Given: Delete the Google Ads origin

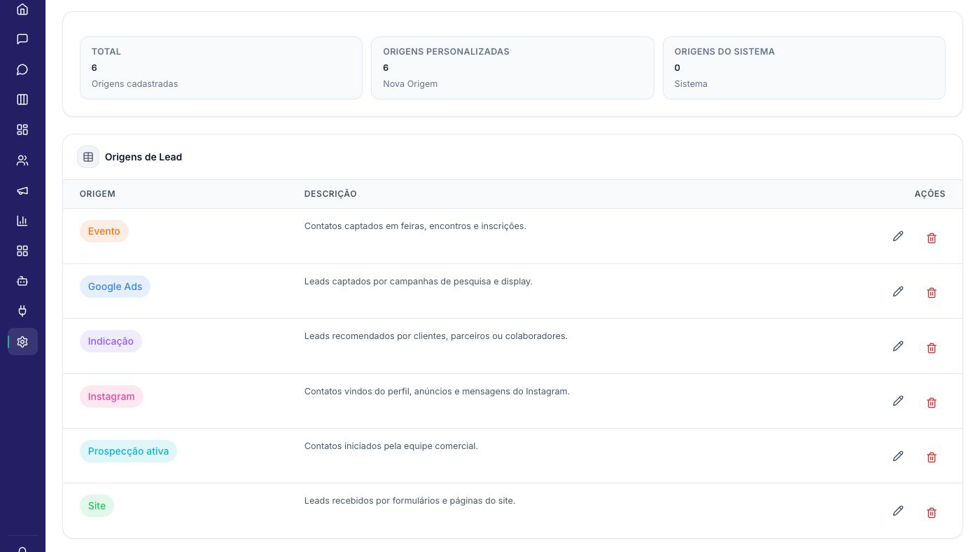Looking at the screenshot, I should coord(932,293).
